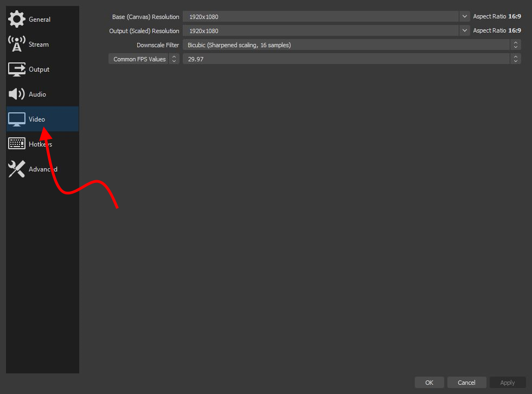Click the Output (Scaled) Resolution label
The image size is (532, 394).
[x=144, y=31]
